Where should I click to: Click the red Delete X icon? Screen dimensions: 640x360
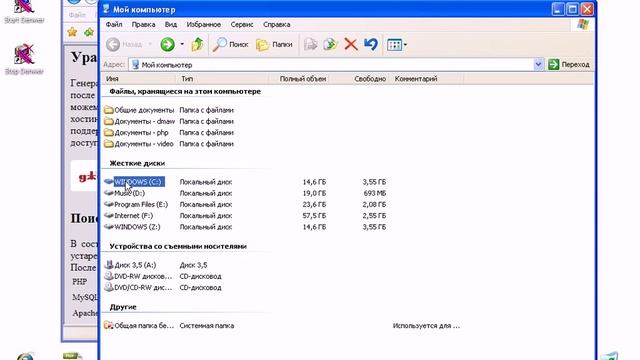point(351,44)
